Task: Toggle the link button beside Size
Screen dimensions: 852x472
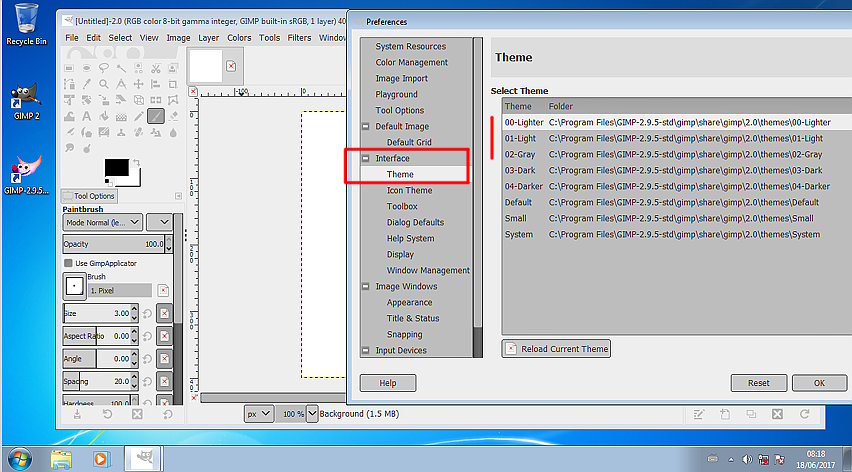Action: 164,313
